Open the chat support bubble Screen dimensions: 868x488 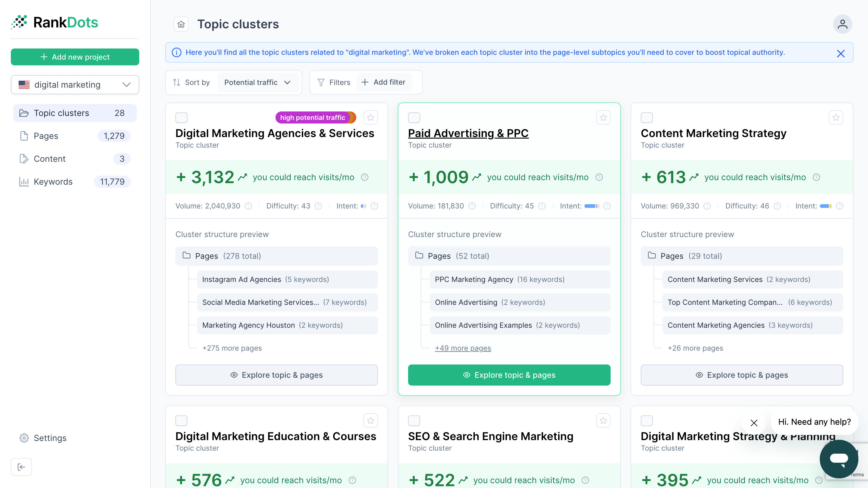[x=838, y=459]
